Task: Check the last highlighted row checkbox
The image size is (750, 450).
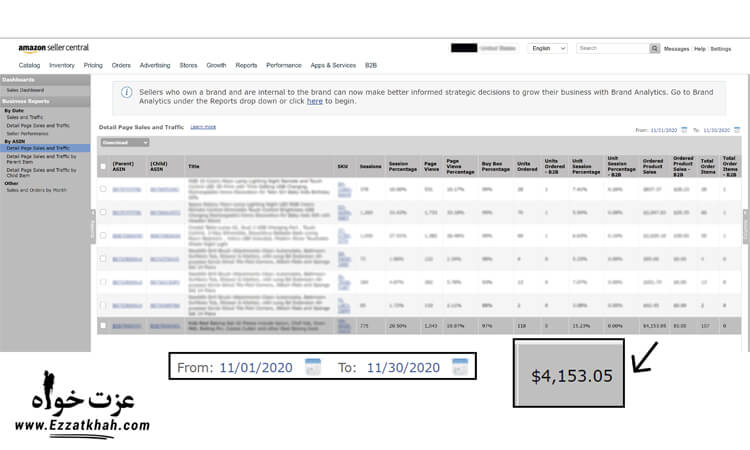Action: tap(103, 325)
